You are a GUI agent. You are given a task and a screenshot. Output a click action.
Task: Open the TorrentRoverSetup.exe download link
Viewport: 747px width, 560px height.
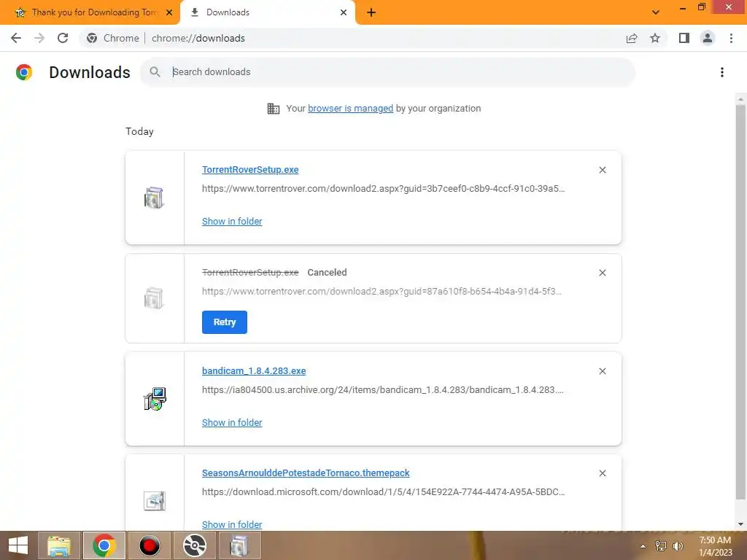point(250,170)
